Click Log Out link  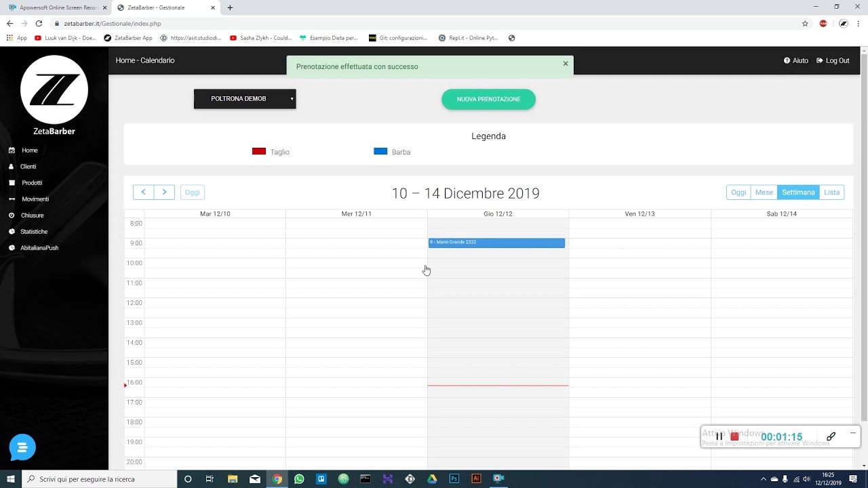tap(833, 61)
